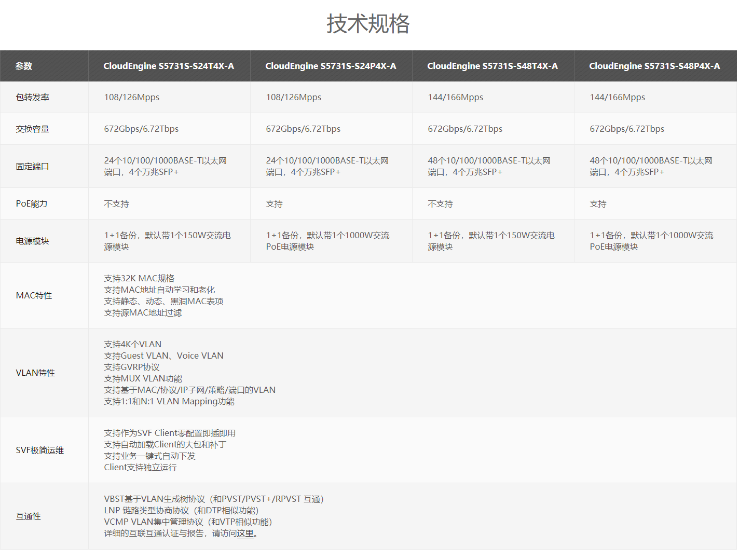The height and width of the screenshot is (560, 739).
Task: Select the 技术规格 heading
Action: pyautogui.click(x=368, y=24)
